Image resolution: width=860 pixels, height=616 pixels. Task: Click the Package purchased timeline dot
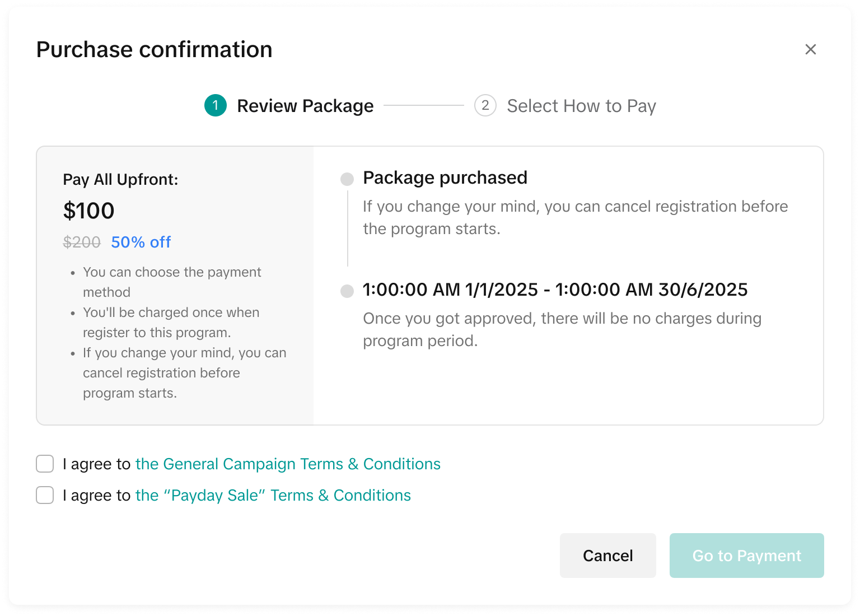(x=347, y=179)
